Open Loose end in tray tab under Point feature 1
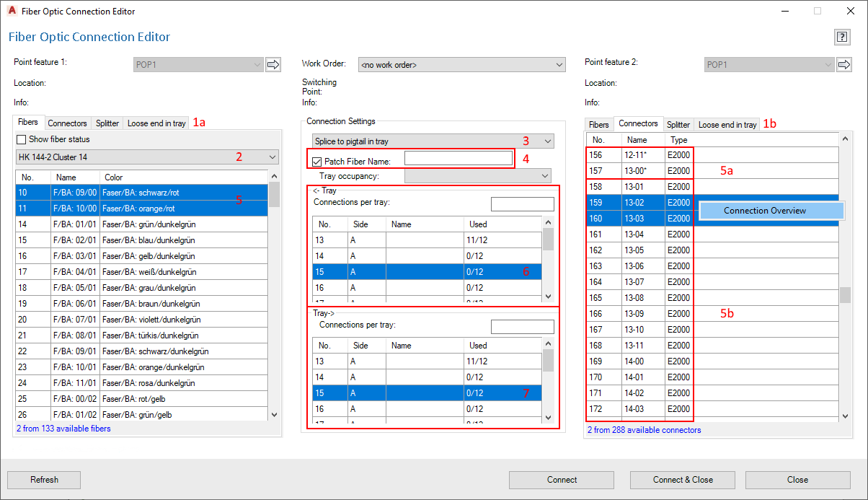The image size is (868, 500). [x=156, y=123]
